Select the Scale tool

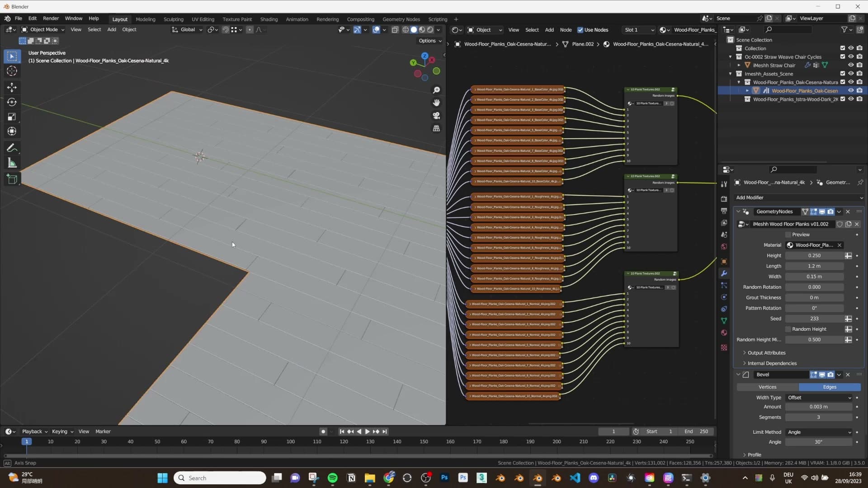pyautogui.click(x=12, y=117)
